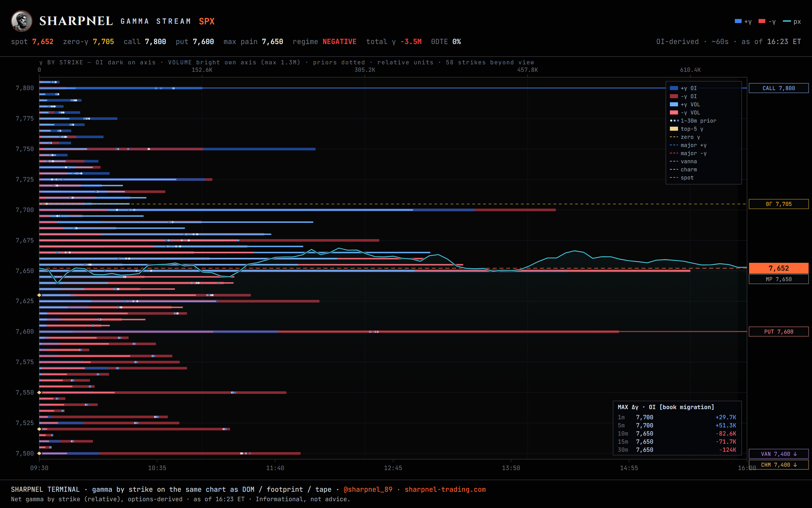Click the 10:35 time axis label

(157, 468)
